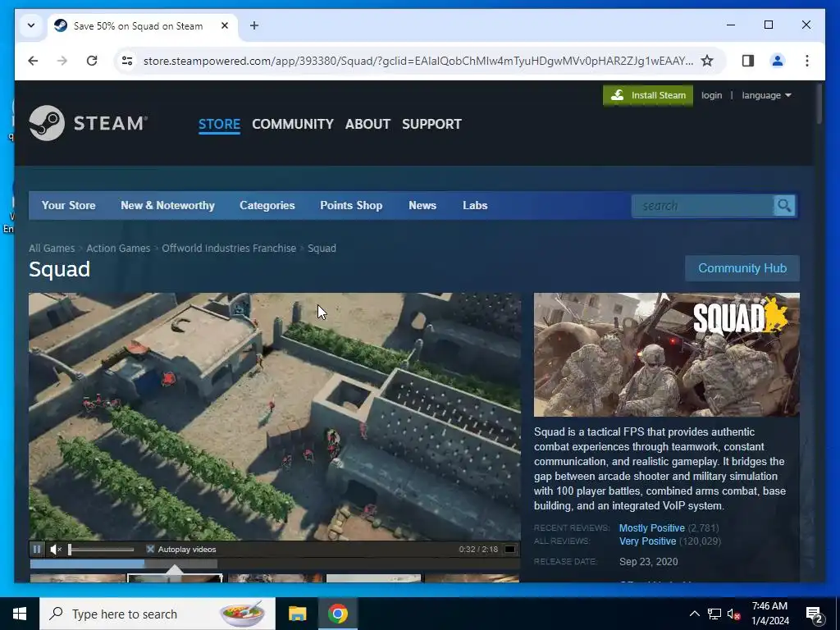Open Mostly Positive recent reviews
The width and height of the screenshot is (840, 630).
pyautogui.click(x=652, y=527)
